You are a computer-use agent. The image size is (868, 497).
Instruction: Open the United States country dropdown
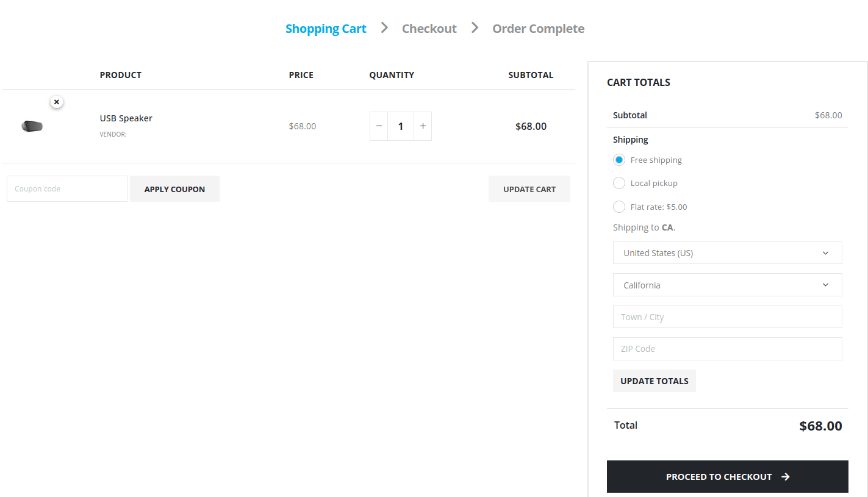(727, 252)
